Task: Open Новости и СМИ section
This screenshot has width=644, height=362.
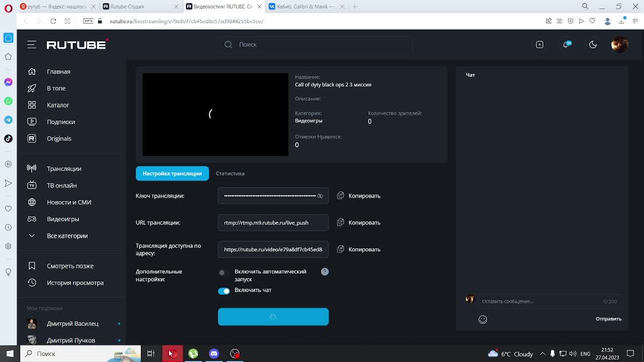Action: (x=69, y=202)
